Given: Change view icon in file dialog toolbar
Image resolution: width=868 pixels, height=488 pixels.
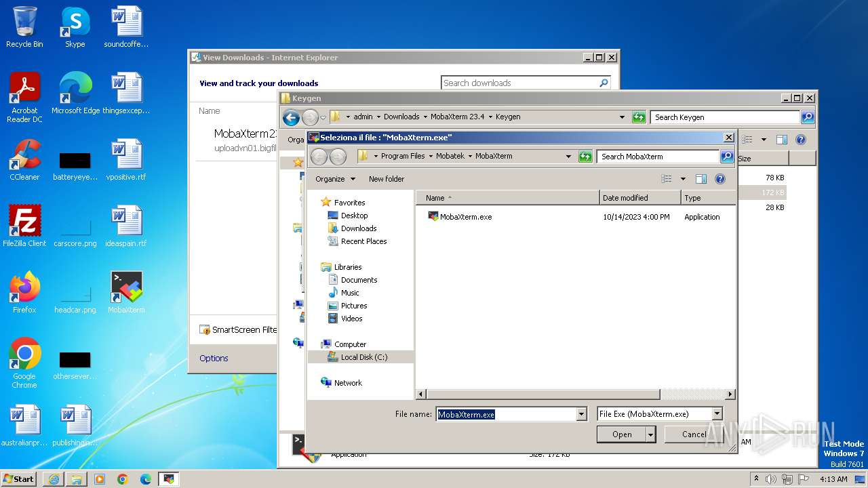Looking at the screenshot, I should [667, 179].
